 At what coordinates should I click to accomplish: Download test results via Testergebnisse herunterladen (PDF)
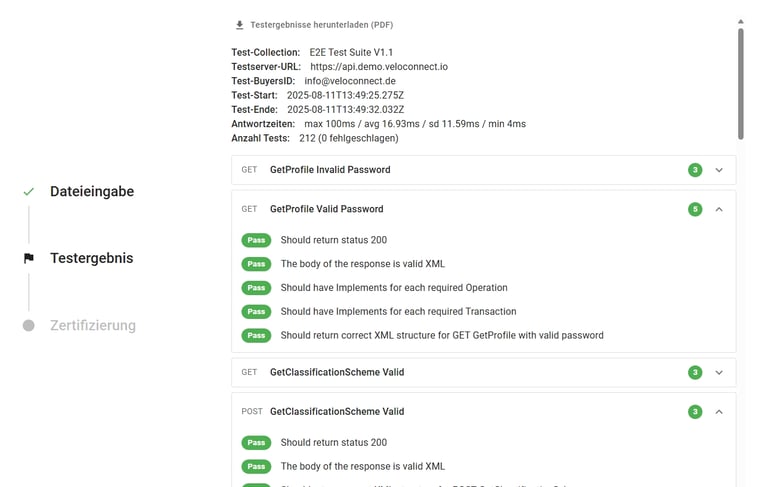pyautogui.click(x=322, y=25)
